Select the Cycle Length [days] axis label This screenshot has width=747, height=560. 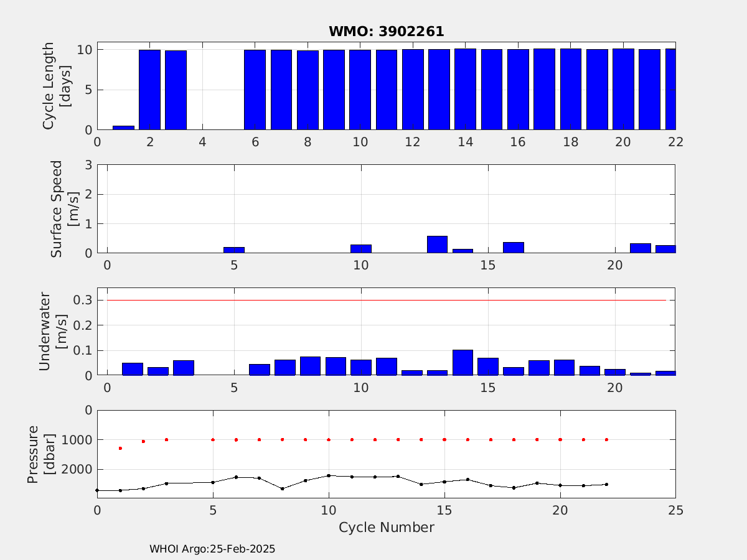(54, 86)
